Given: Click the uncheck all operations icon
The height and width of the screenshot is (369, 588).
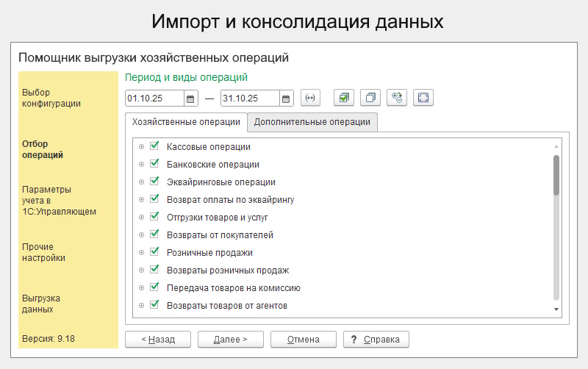Looking at the screenshot, I should coord(370,98).
